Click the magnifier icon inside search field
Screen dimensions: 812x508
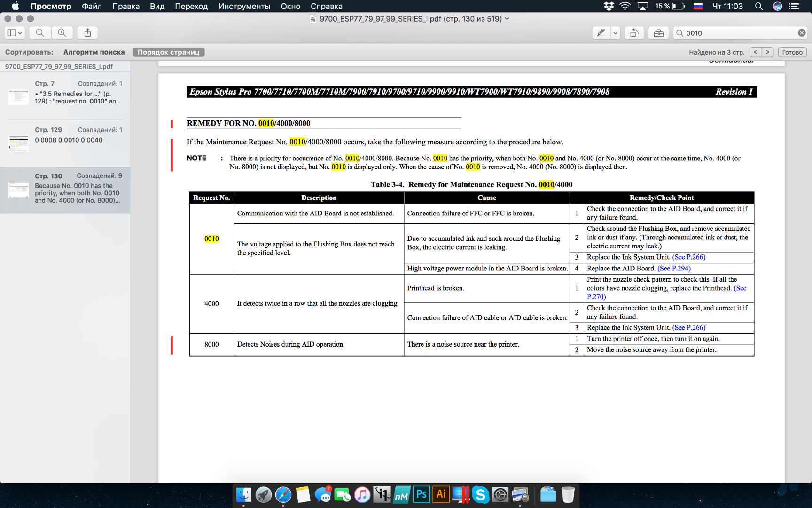[x=679, y=33]
